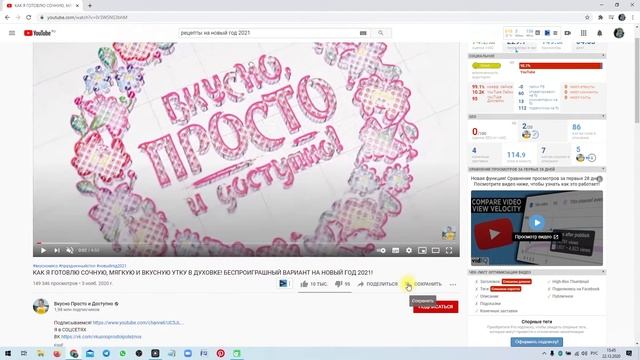Screen dimensions: 640x360
Task: Open the Windows Start menu
Action: coord(7,353)
